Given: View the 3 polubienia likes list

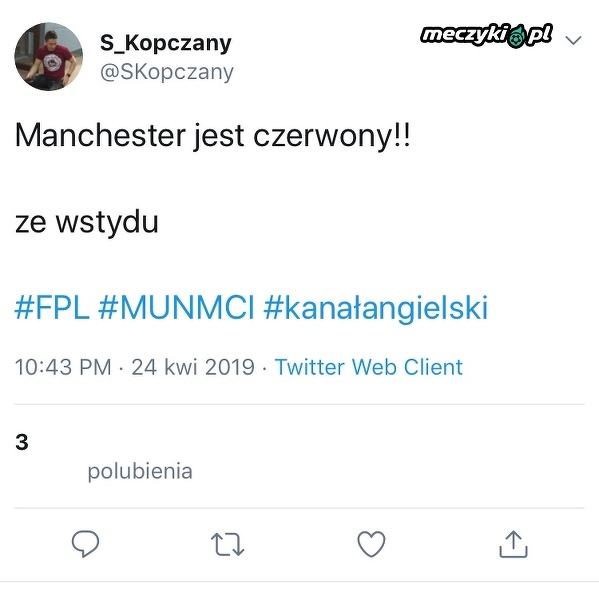Looking at the screenshot, I should (104, 456).
